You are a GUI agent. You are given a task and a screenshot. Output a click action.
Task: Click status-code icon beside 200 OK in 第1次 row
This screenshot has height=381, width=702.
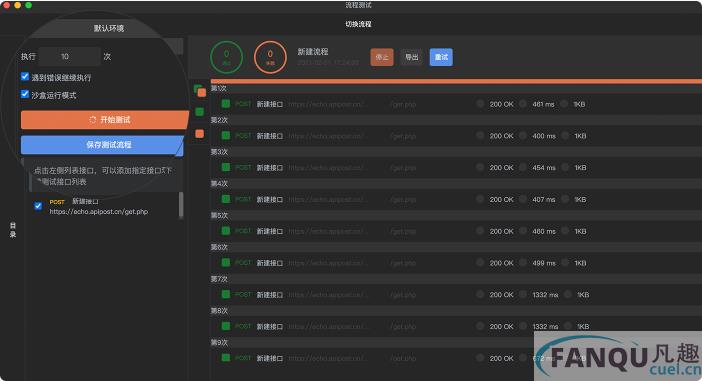point(480,104)
